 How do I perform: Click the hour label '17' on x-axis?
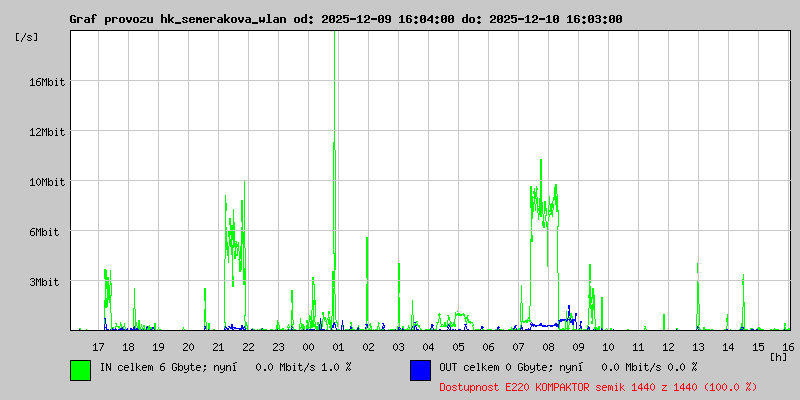tap(98, 347)
